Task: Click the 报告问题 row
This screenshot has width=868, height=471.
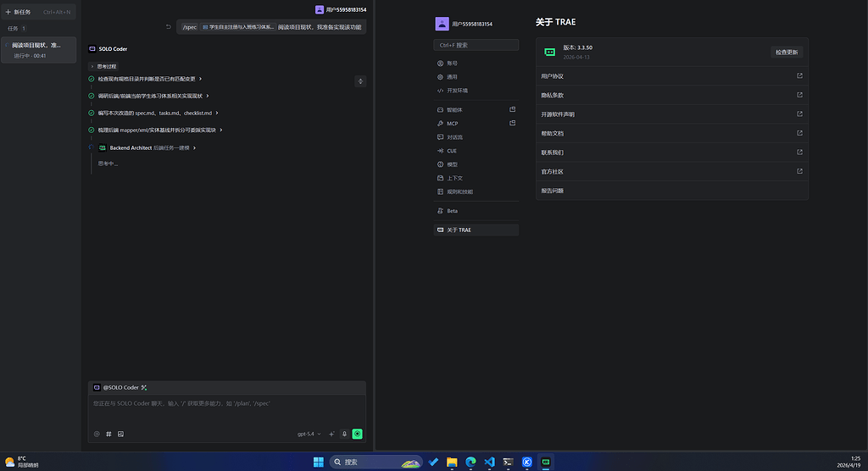Action: pos(672,191)
